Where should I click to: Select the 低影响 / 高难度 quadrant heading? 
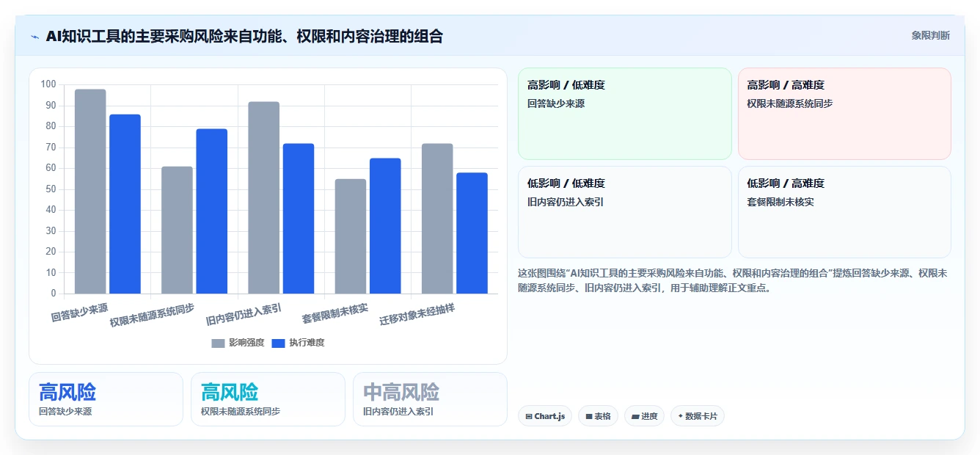pos(786,183)
